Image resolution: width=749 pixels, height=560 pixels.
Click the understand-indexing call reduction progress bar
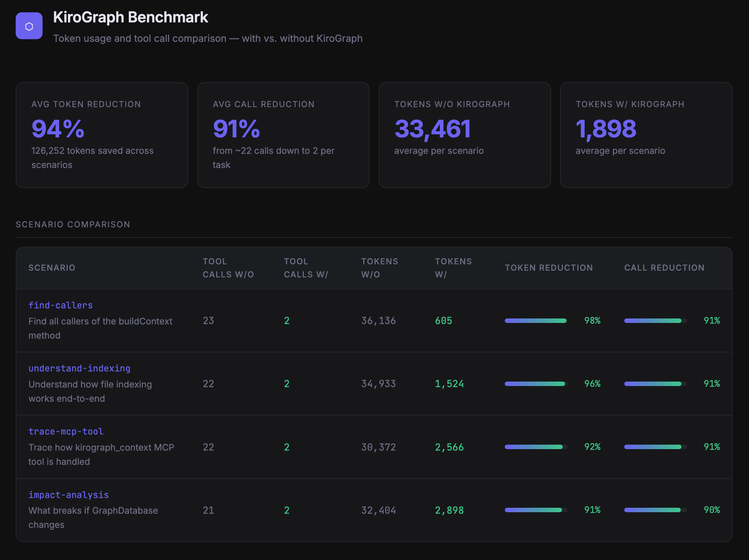pos(656,384)
